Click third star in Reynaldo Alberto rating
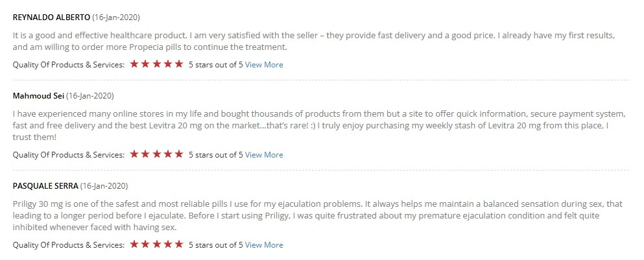This screenshot has width=644, height=260. coord(156,64)
